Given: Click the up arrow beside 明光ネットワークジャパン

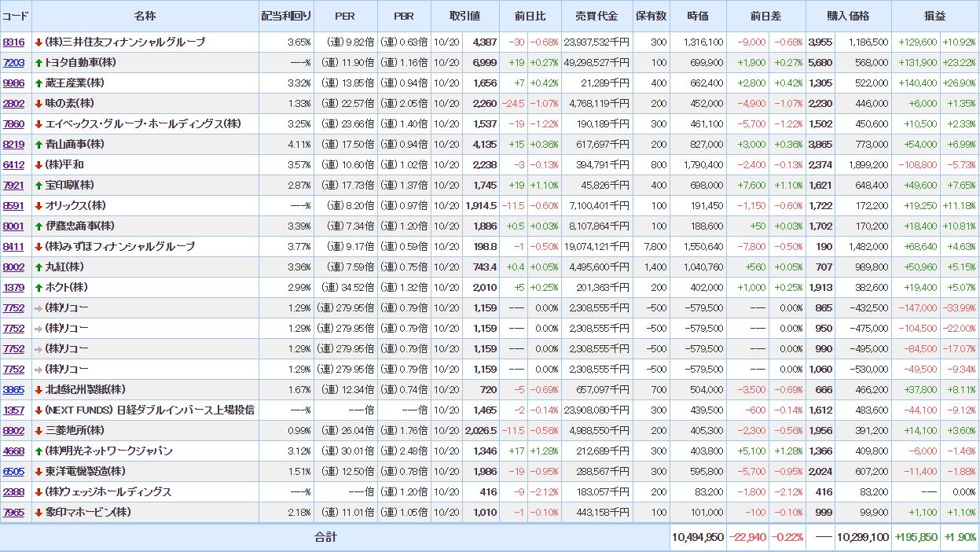Looking at the screenshot, I should coord(38,451).
